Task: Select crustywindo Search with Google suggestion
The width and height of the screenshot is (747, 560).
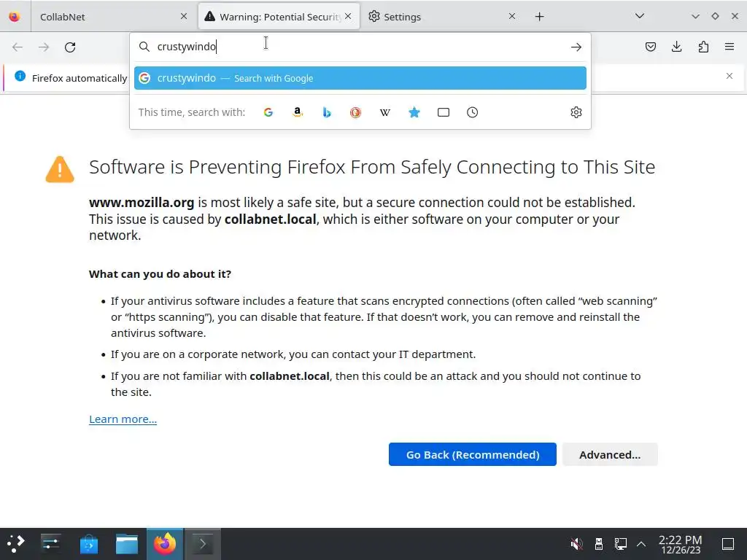Action: [x=360, y=78]
